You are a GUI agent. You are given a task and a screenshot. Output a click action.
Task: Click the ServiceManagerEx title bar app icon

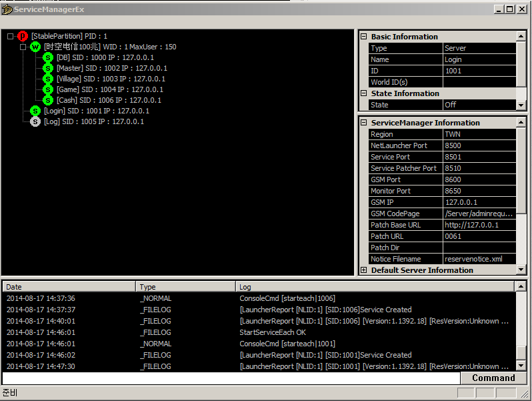pyautogui.click(x=7, y=9)
